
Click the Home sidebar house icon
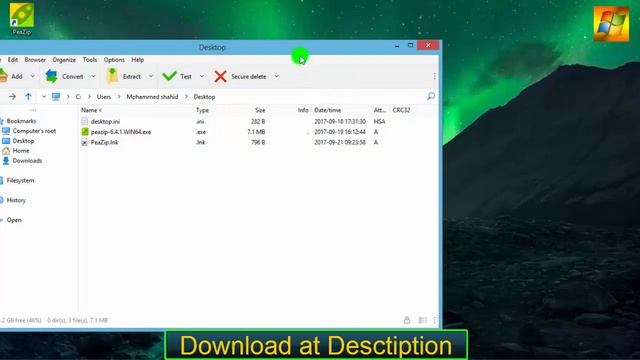click(6, 151)
